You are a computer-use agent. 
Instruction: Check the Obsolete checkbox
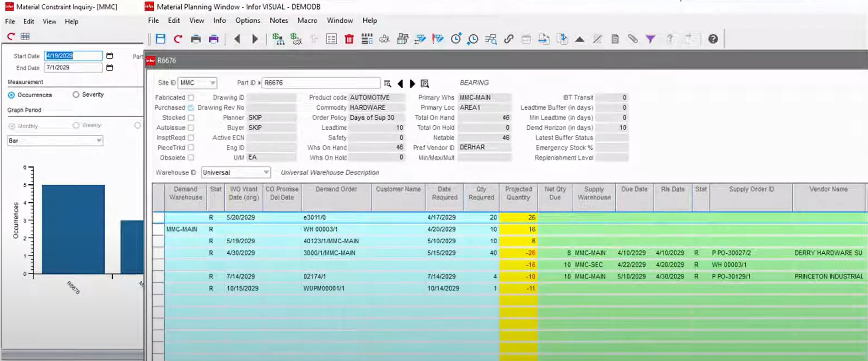[191, 157]
